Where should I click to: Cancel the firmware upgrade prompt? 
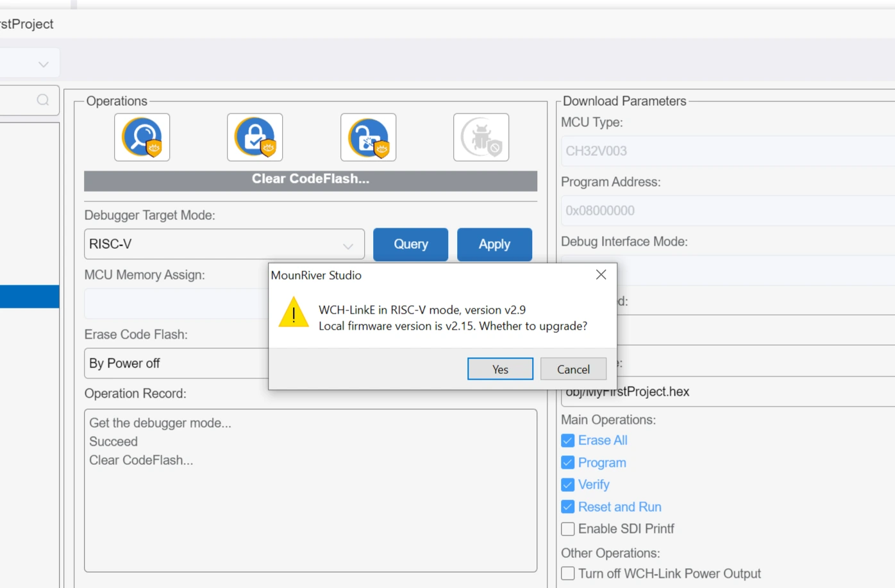click(x=573, y=369)
